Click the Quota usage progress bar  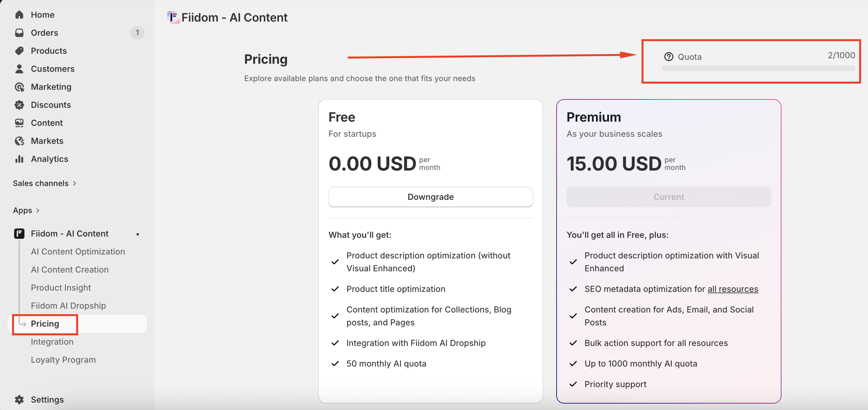coord(758,69)
